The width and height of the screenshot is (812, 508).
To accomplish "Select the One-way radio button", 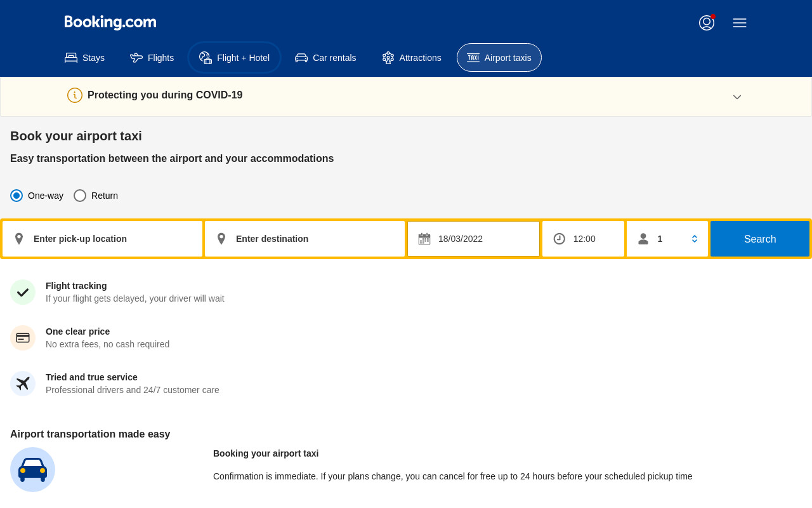I will 16,196.
